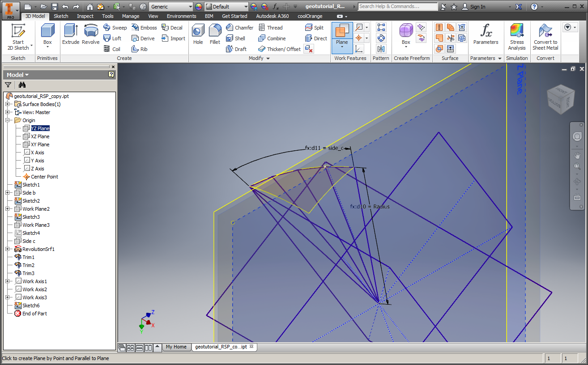Switch to the Manage ribbon tab
Image resolution: width=588 pixels, height=365 pixels.
pos(131,16)
